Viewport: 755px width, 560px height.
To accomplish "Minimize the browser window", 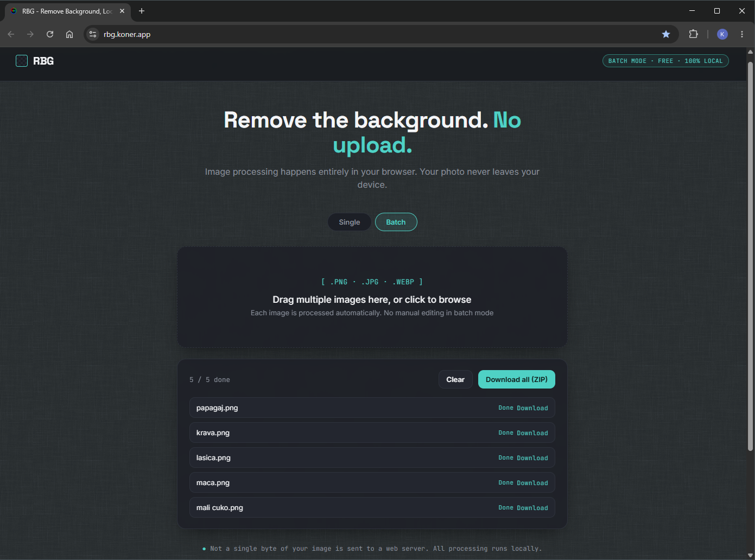I will point(692,11).
